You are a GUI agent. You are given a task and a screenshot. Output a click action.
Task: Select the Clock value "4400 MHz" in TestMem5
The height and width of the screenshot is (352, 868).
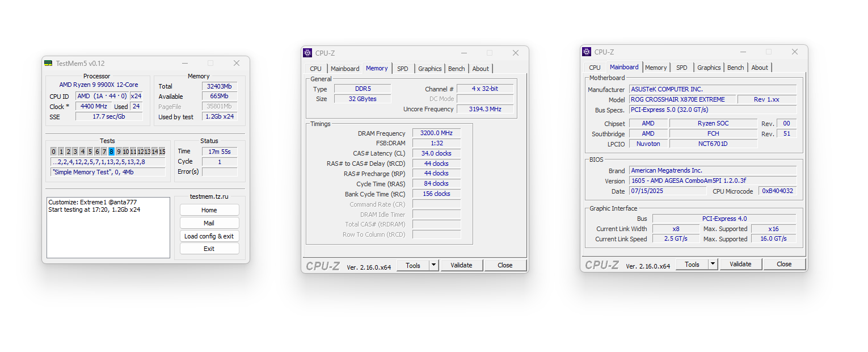[x=94, y=107]
